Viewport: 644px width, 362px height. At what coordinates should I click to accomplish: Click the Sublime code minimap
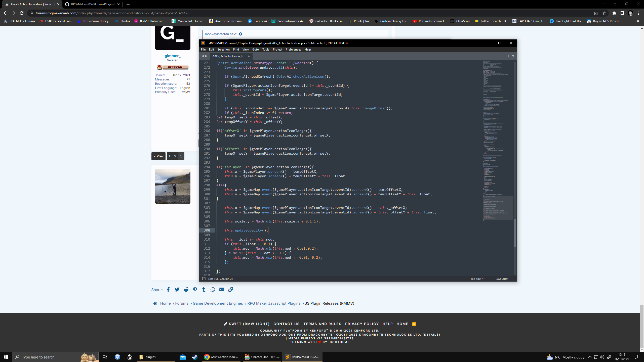(x=498, y=141)
